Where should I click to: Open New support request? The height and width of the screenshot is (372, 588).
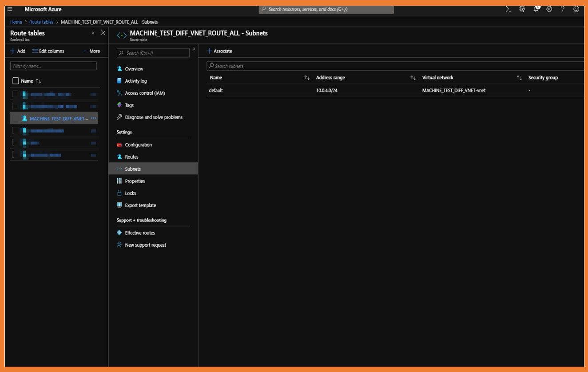coord(145,245)
